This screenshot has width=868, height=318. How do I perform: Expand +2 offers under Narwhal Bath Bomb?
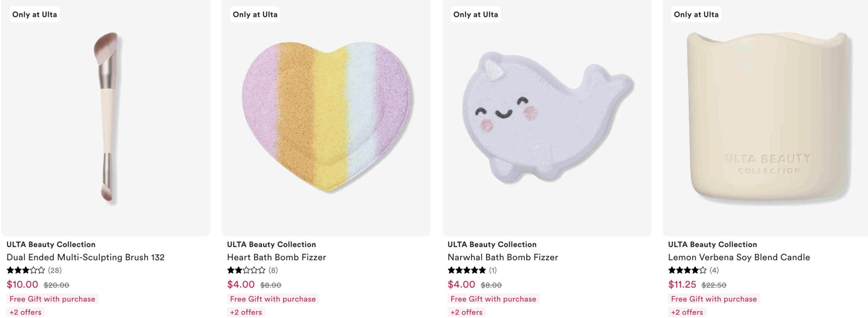pyautogui.click(x=466, y=312)
